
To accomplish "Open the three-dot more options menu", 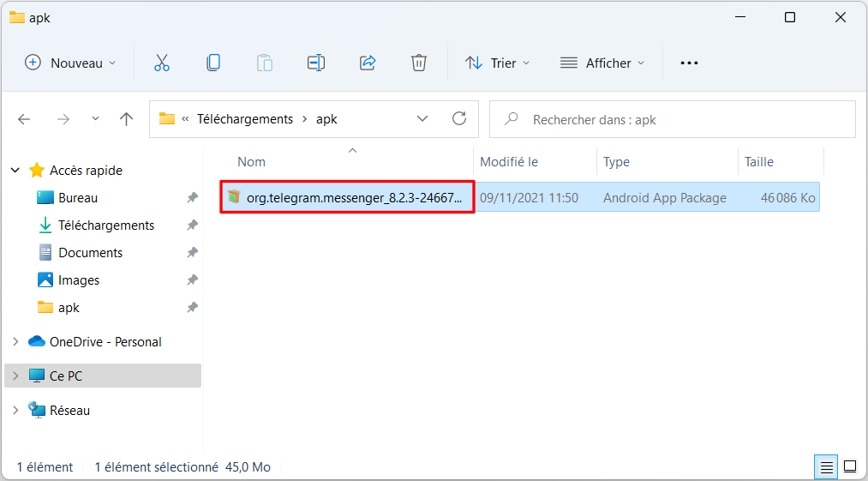I will tap(689, 63).
